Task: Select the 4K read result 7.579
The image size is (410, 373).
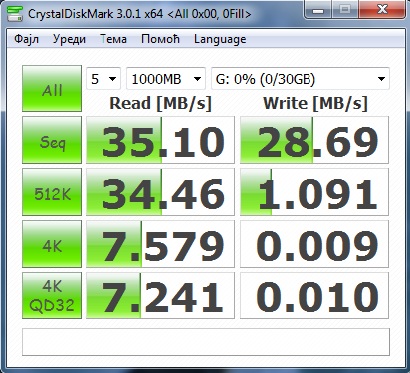Action: tap(160, 244)
